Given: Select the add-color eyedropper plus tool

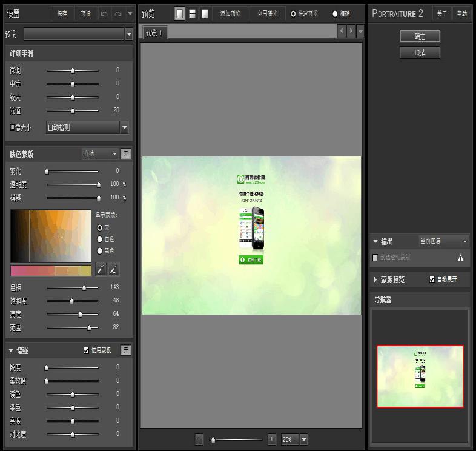Looking at the screenshot, I should (113, 269).
